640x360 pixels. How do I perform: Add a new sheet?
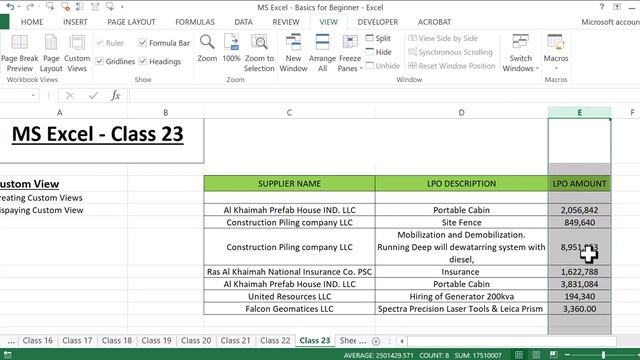click(x=376, y=341)
